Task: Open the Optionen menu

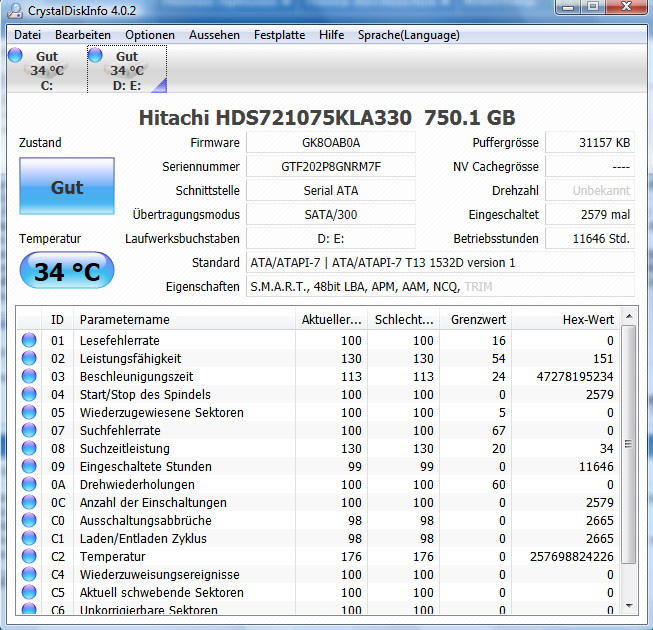Action: [150, 35]
